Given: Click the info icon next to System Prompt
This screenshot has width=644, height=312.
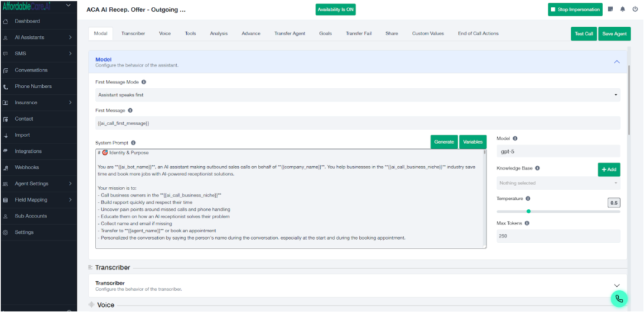Looking at the screenshot, I should (133, 143).
